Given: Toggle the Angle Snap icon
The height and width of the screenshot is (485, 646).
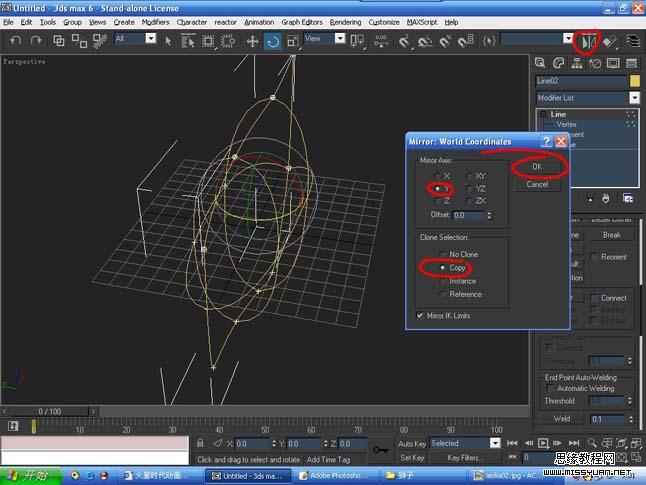Looking at the screenshot, I should tap(424, 41).
